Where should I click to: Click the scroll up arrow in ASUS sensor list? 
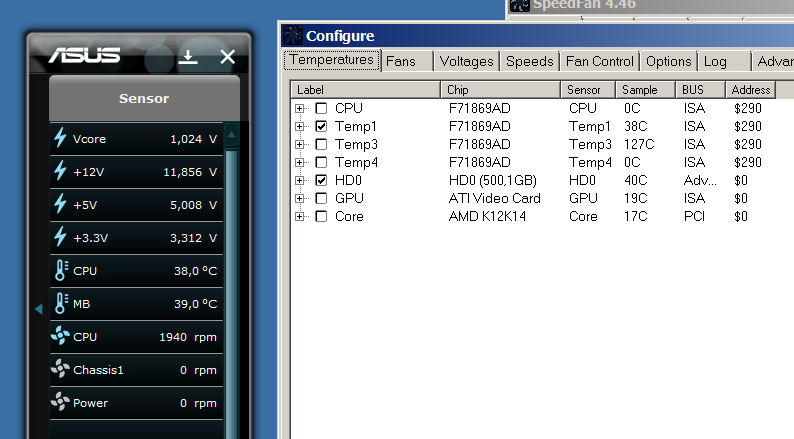[231, 135]
